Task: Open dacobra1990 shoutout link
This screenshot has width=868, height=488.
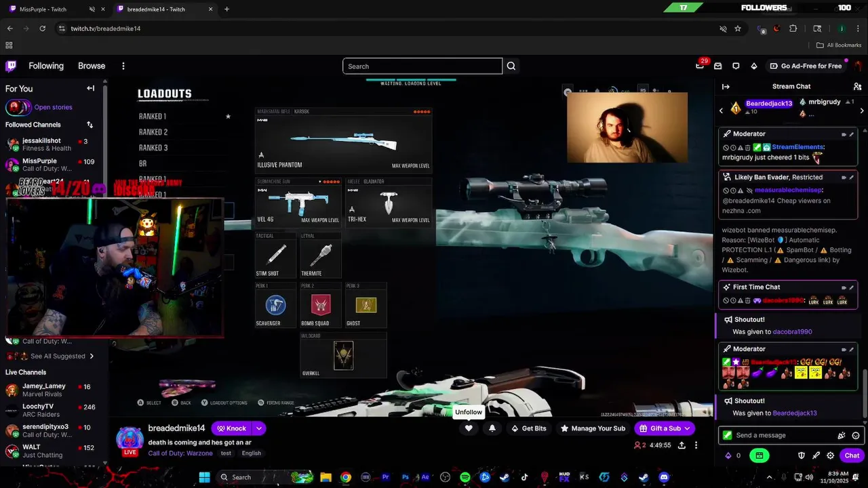Action: pyautogui.click(x=793, y=332)
